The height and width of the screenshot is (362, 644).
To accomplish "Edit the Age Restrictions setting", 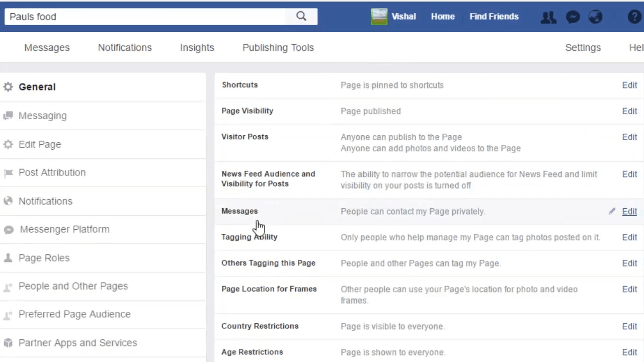I will pos(629,352).
